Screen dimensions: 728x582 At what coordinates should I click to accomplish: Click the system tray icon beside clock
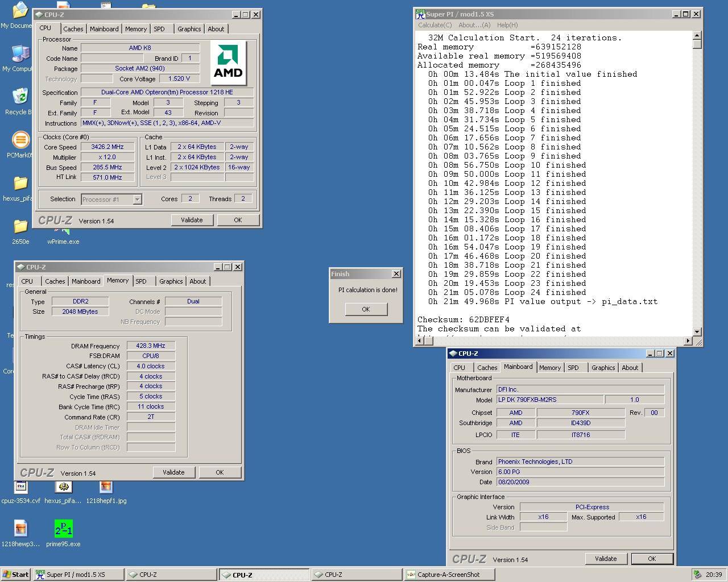pos(697,575)
